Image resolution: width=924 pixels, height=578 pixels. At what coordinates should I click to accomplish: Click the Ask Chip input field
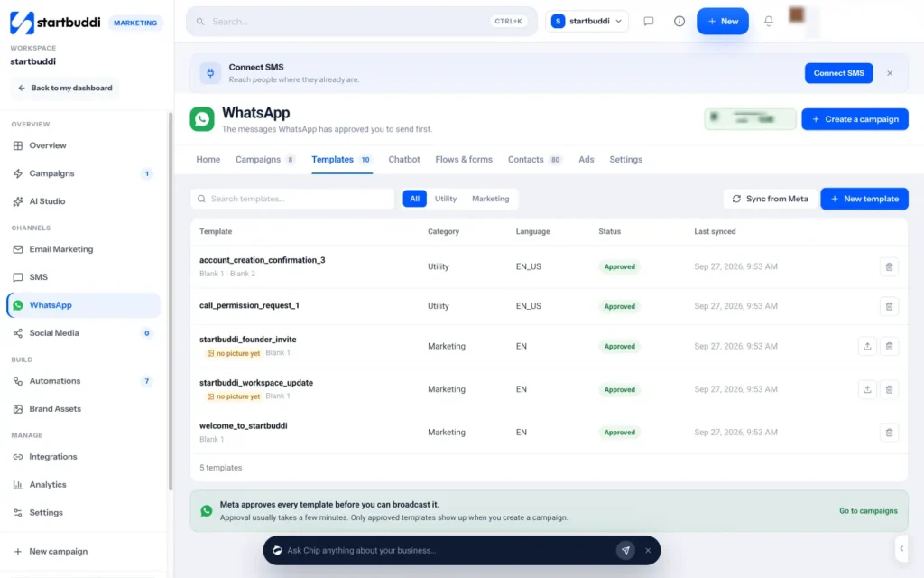[x=449, y=550]
